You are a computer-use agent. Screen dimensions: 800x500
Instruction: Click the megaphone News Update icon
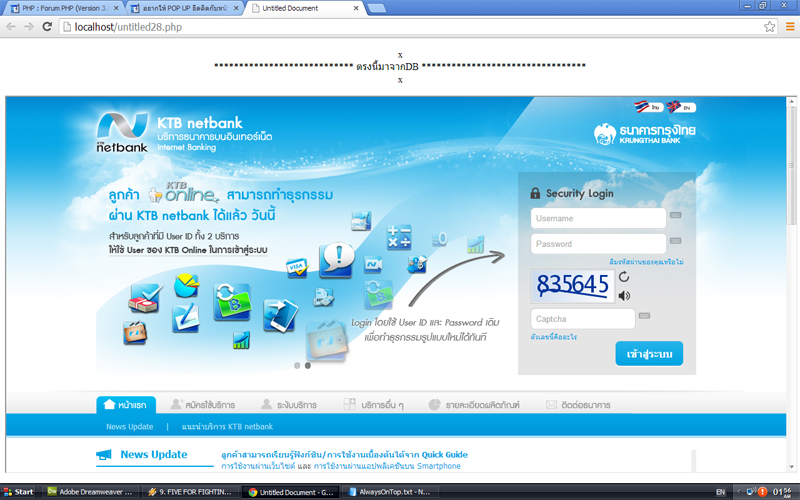click(104, 454)
